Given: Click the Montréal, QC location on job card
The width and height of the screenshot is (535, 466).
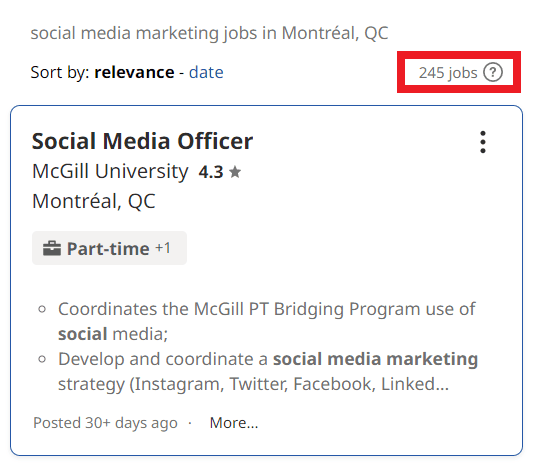Looking at the screenshot, I should (x=94, y=201).
